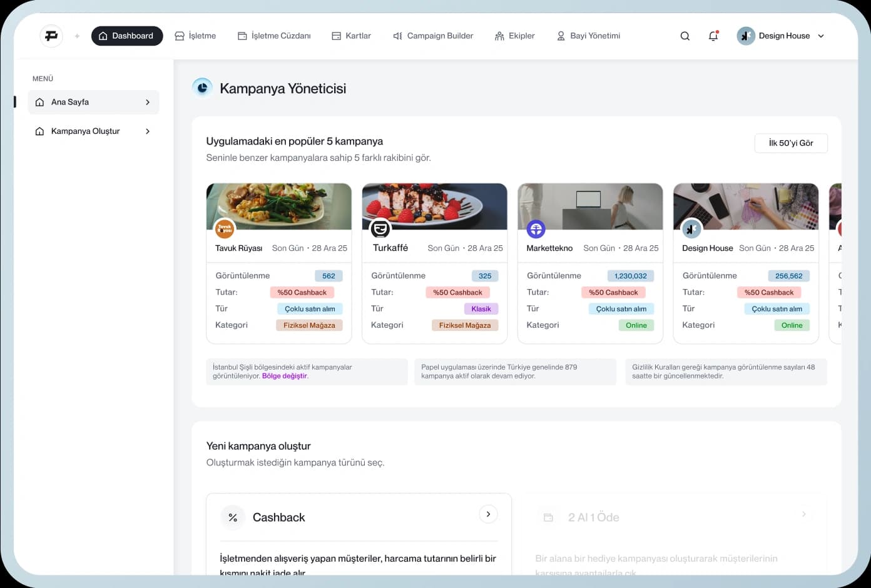Open the Bayi Yönetimi menu item
The width and height of the screenshot is (871, 588).
point(588,36)
